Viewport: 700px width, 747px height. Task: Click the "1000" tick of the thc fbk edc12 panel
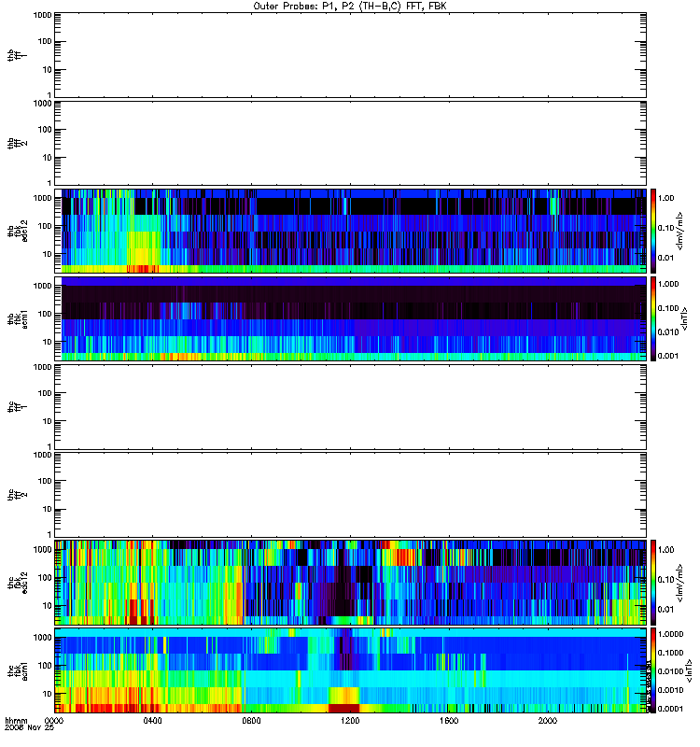pyautogui.click(x=42, y=549)
